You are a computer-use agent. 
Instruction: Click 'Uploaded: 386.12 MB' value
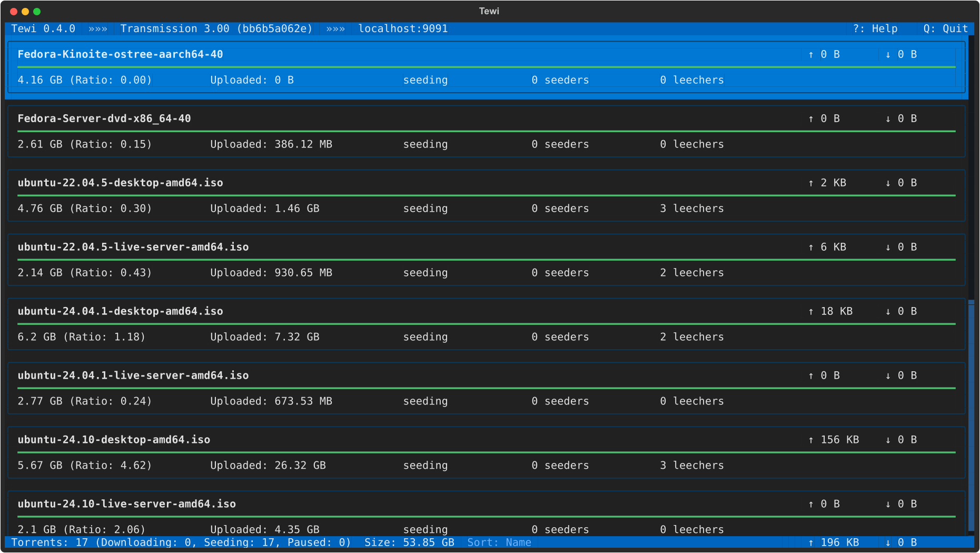pyautogui.click(x=271, y=144)
